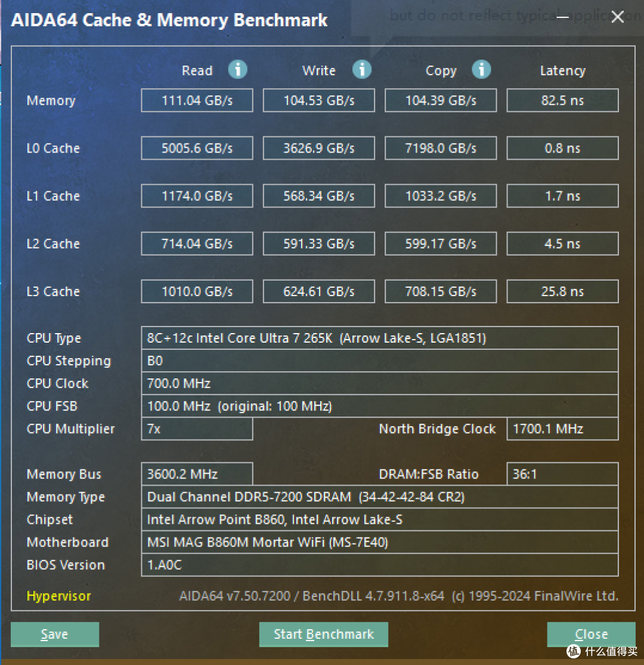Select Memory write value 104.53 GB/s
This screenshot has height=665, width=644.
(x=319, y=101)
